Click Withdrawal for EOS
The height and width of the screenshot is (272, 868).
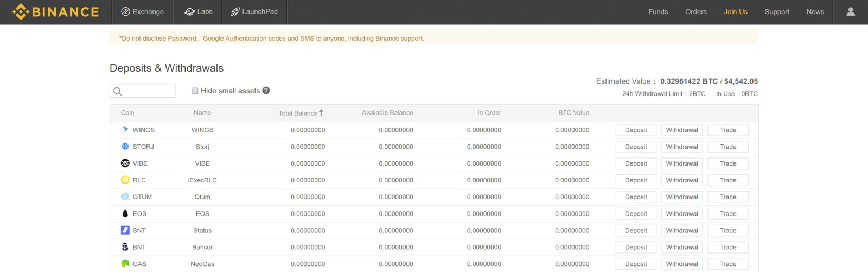pos(682,214)
